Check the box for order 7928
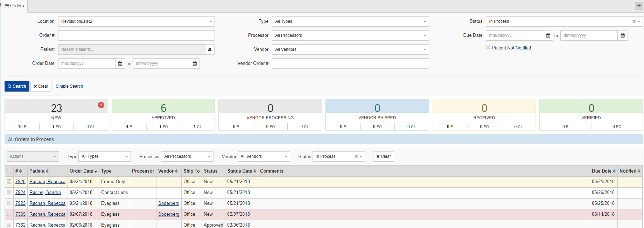This screenshot has height=228, width=644. pos(9,181)
